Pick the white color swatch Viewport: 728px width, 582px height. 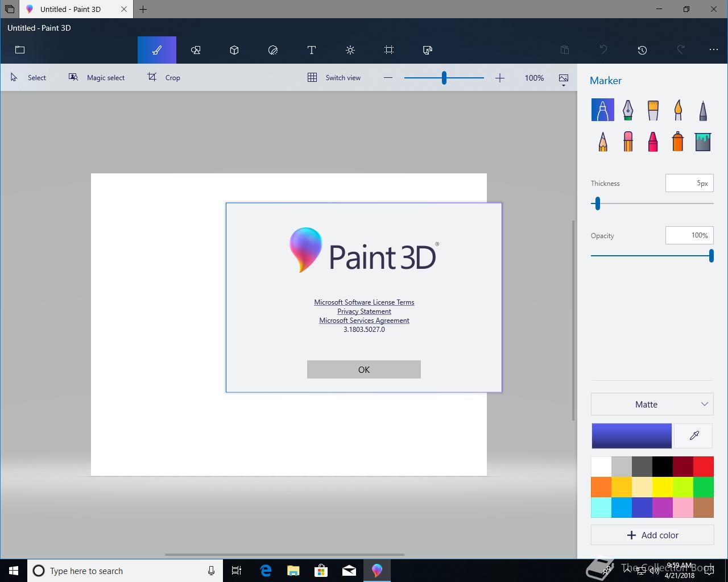601,467
